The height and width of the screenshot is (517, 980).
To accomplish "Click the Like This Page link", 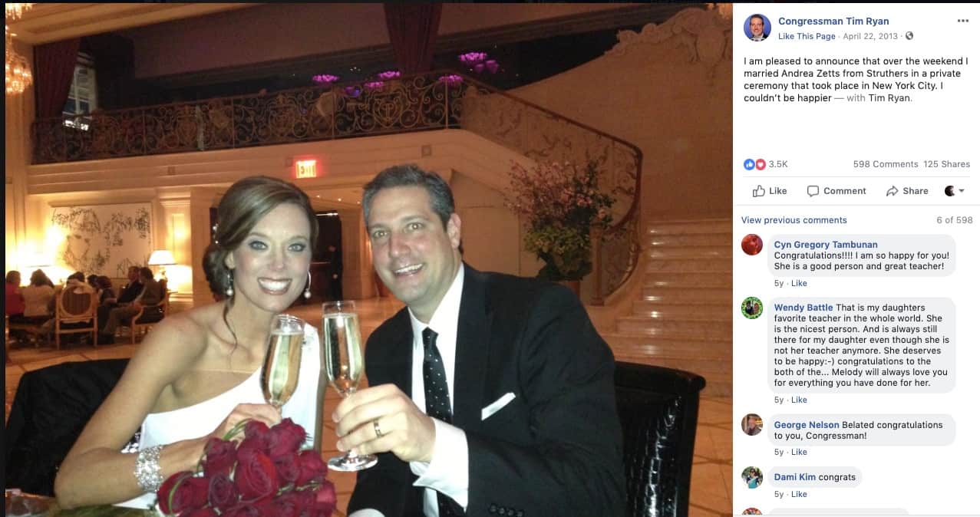I will coord(807,36).
